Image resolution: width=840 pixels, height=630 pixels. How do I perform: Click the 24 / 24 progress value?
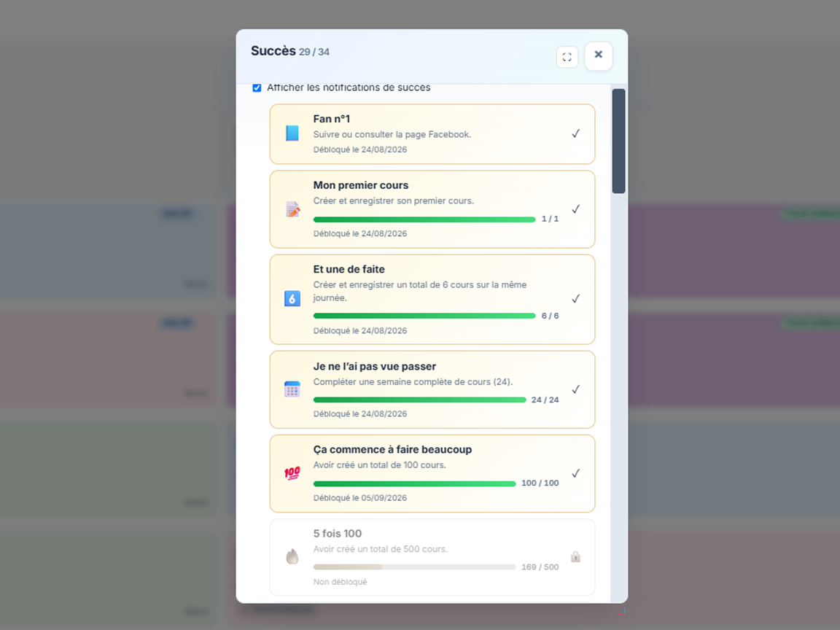pyautogui.click(x=545, y=400)
